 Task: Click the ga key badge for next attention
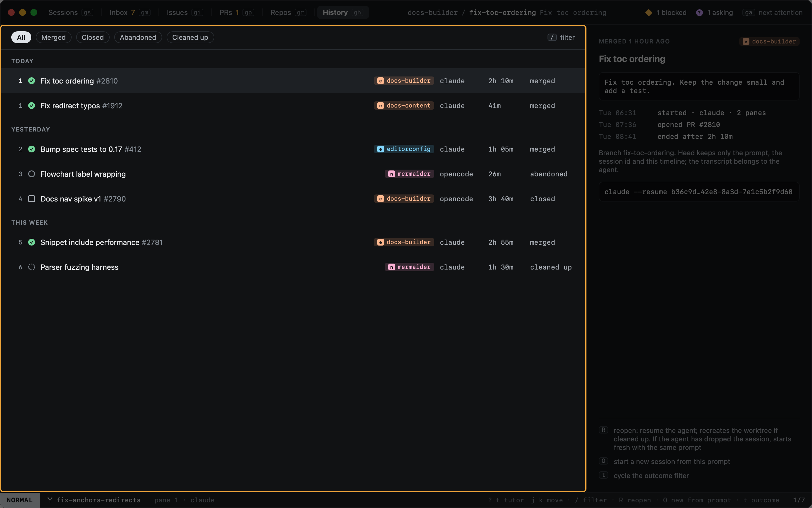tap(749, 12)
